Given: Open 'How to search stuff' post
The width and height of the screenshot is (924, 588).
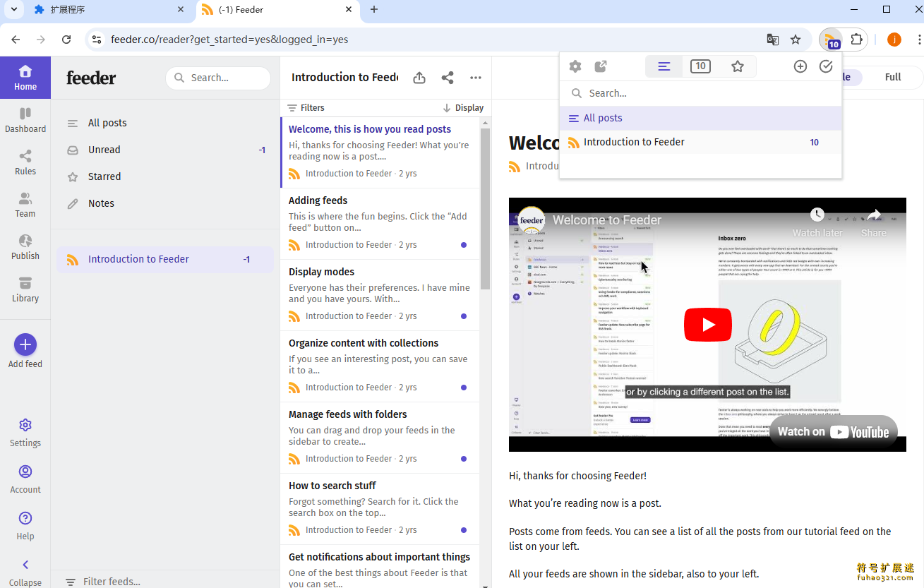Looking at the screenshot, I should coord(380,509).
